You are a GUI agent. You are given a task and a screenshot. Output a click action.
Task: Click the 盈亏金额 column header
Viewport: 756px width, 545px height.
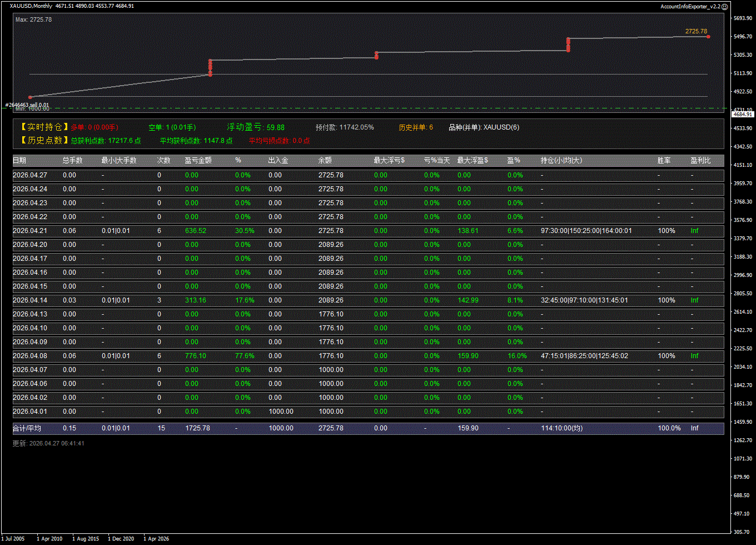point(198,161)
